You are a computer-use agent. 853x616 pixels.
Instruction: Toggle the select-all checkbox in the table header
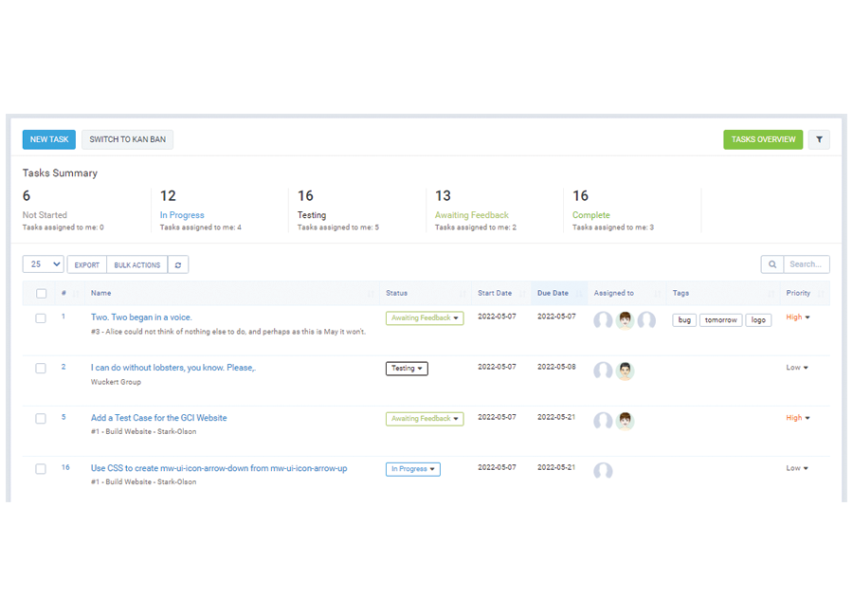(41, 294)
